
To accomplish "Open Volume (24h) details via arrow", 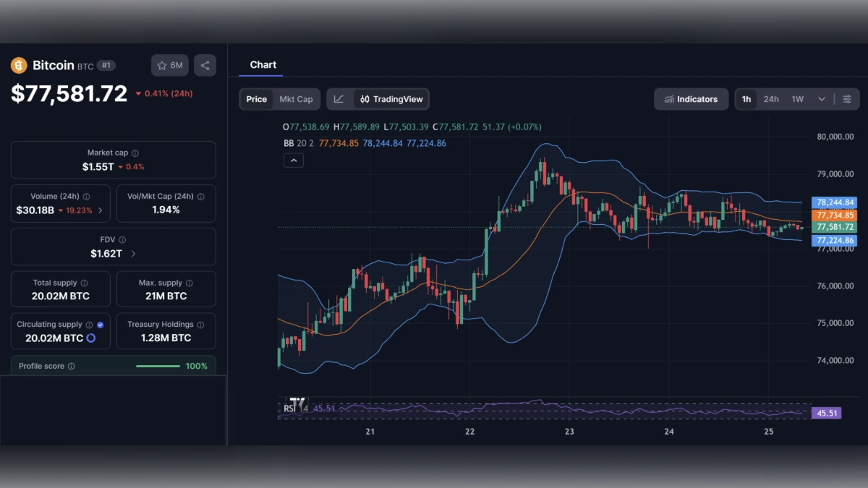I will click(101, 210).
